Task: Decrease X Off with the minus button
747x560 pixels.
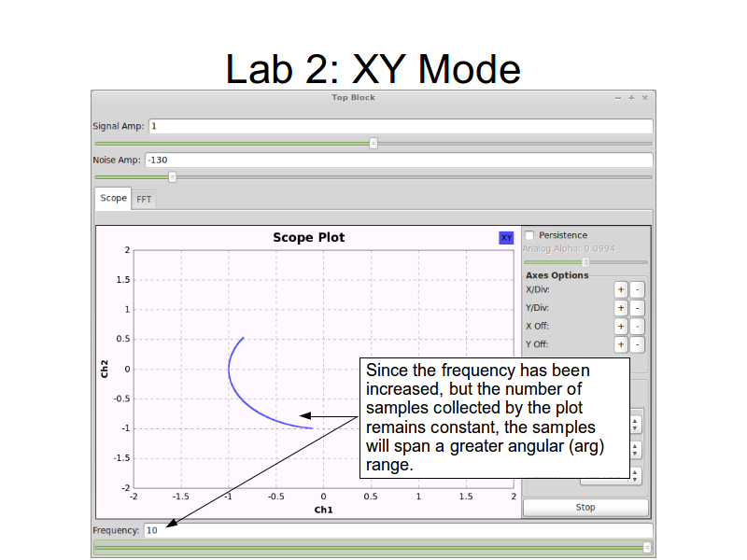Action: (637, 327)
